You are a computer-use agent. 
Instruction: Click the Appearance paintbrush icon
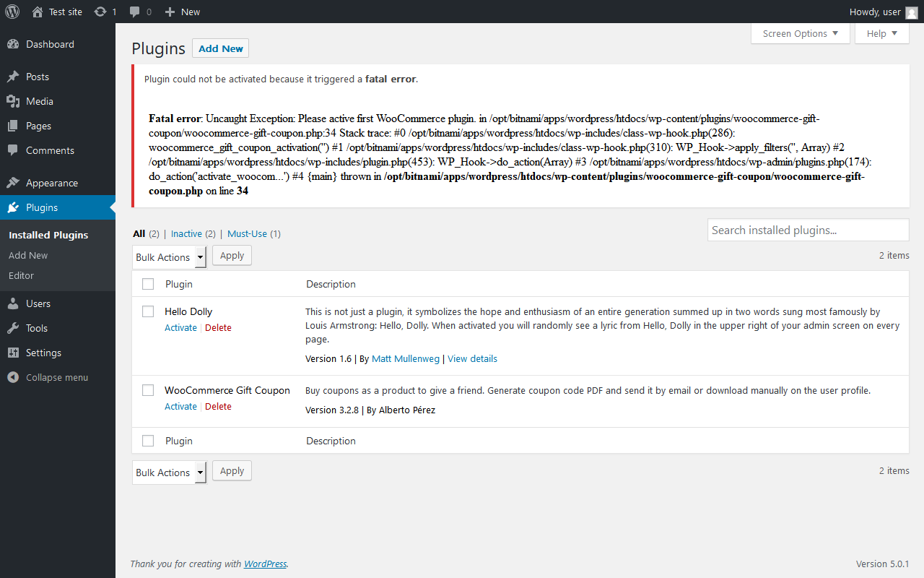pos(13,183)
